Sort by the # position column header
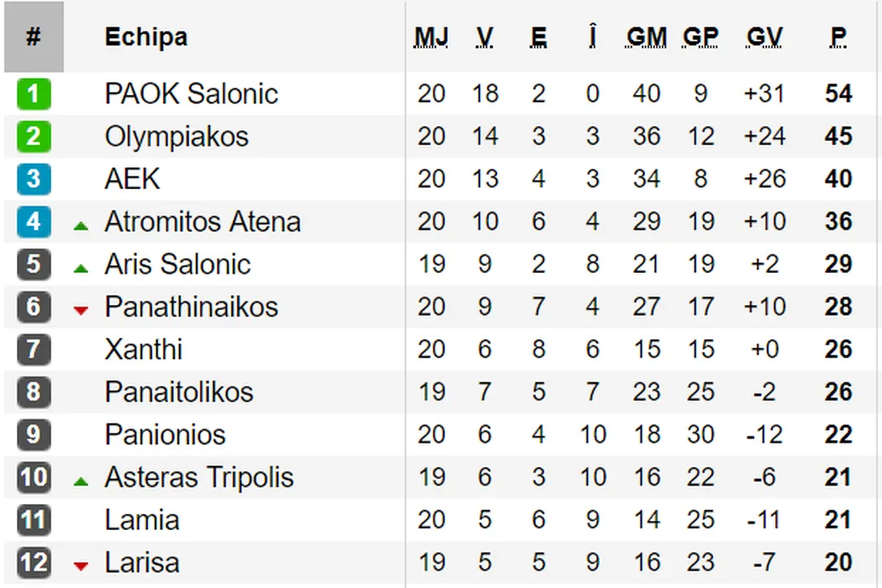The height and width of the screenshot is (588, 882). [x=34, y=37]
